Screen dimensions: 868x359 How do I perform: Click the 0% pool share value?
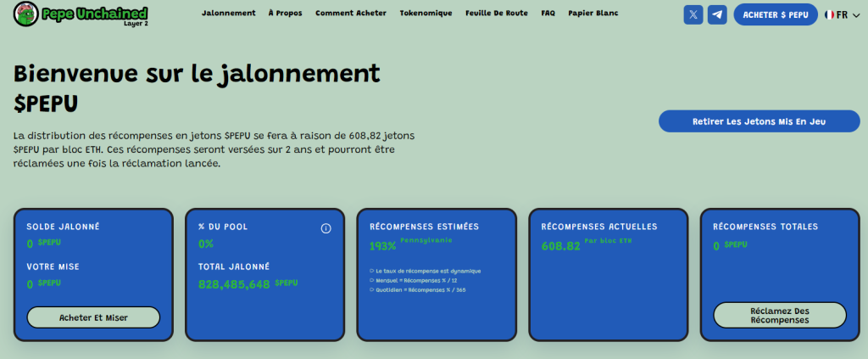tap(206, 244)
